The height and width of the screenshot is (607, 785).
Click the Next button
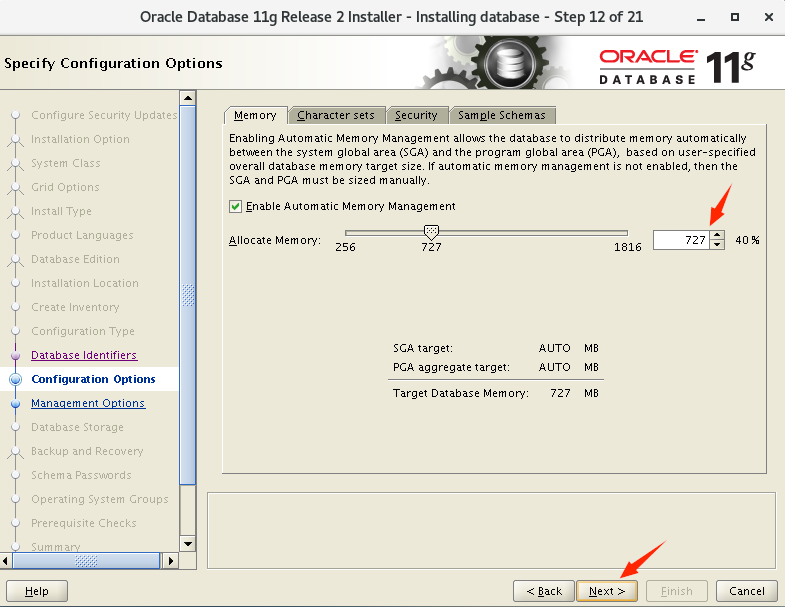[x=607, y=591]
